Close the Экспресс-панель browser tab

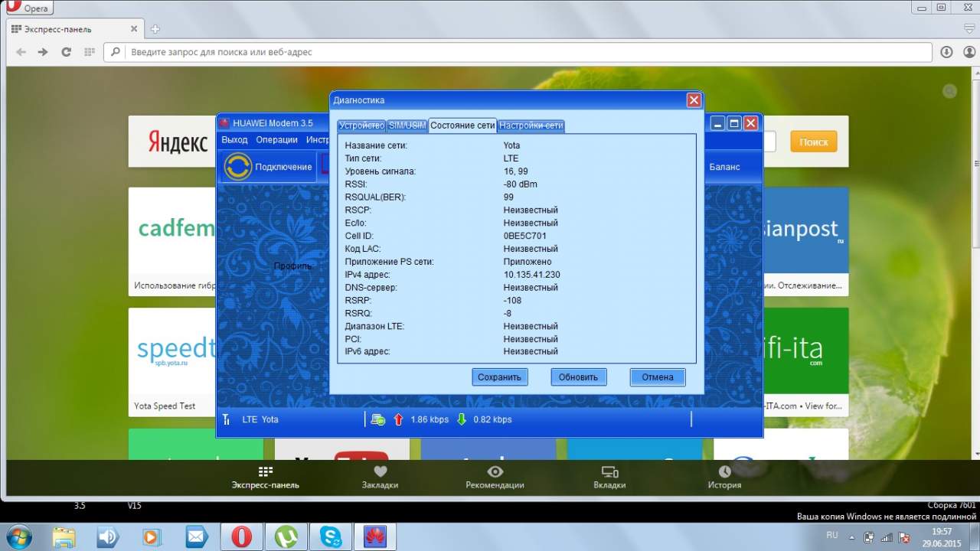134,29
